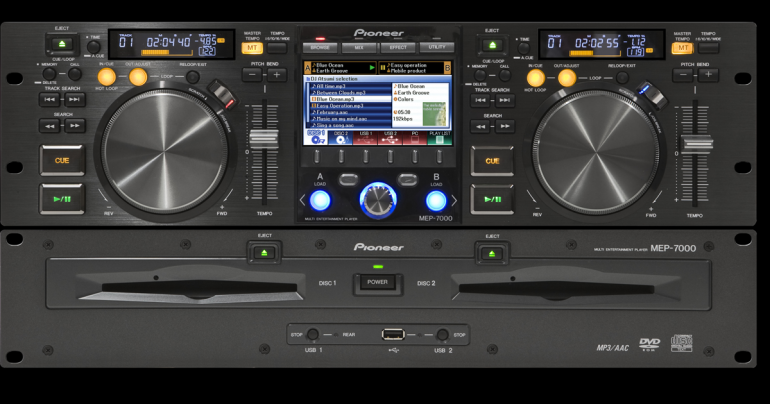
Task: Open the BROWSE screen
Action: pyautogui.click(x=320, y=48)
